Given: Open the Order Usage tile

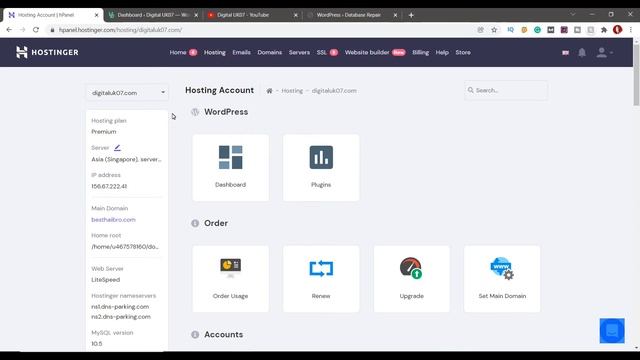Looking at the screenshot, I should (x=231, y=279).
